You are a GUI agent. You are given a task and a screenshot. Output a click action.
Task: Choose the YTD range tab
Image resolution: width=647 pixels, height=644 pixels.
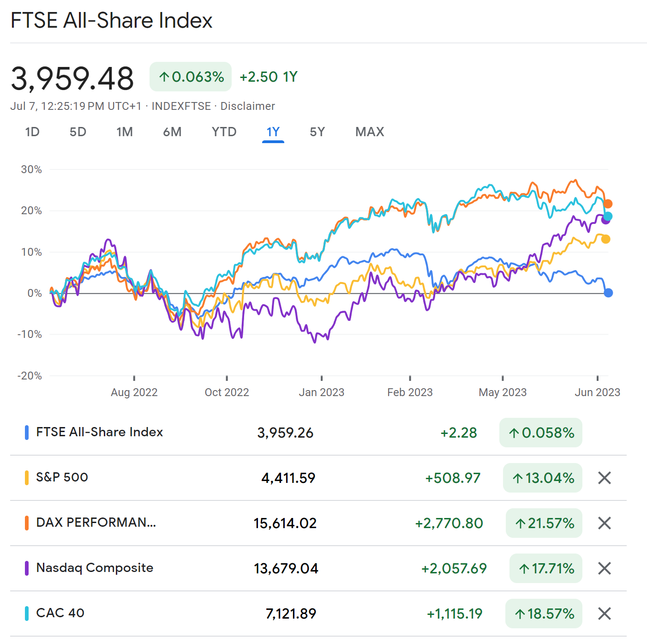click(x=224, y=132)
